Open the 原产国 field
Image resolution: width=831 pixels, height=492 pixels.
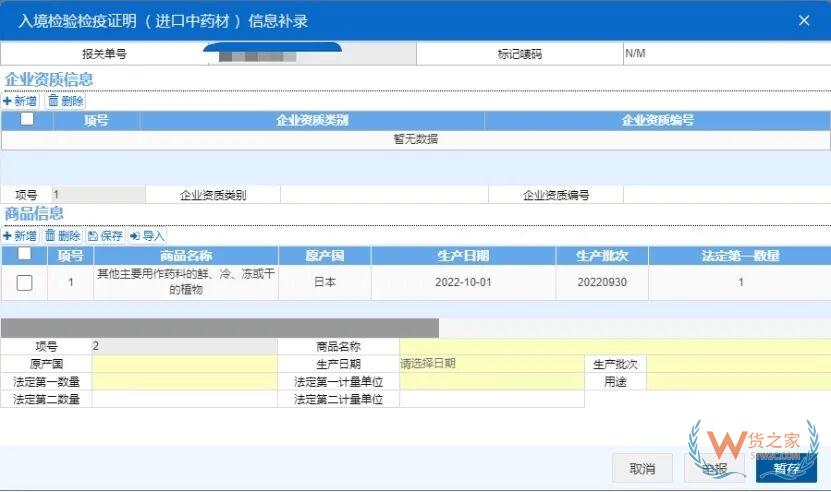coord(184,364)
